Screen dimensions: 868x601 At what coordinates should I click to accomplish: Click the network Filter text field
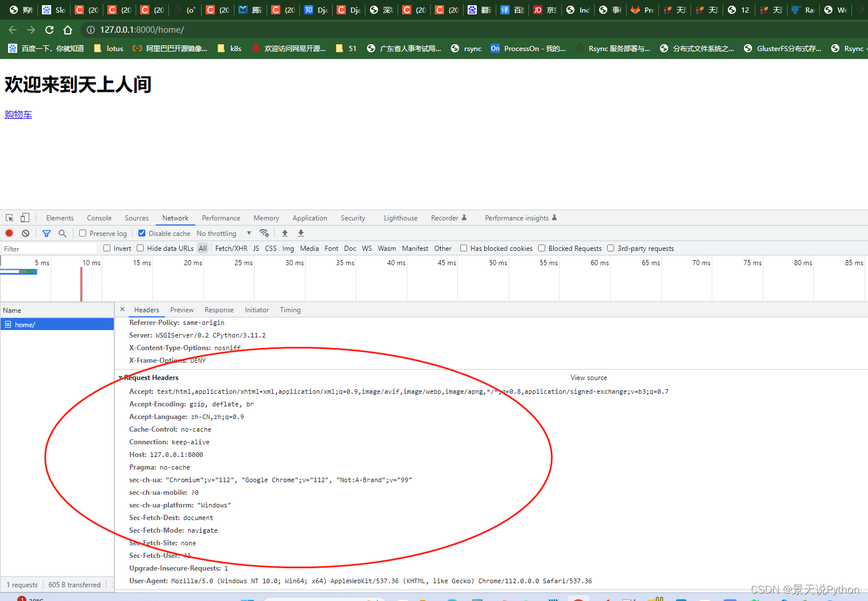pyautogui.click(x=49, y=249)
